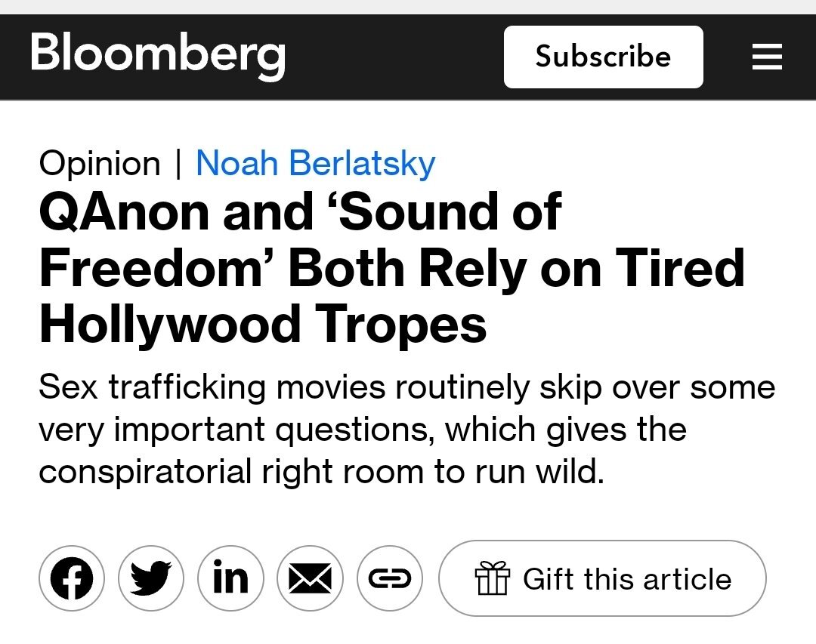Share the article on Twitter
The width and height of the screenshot is (816, 644).
[151, 578]
